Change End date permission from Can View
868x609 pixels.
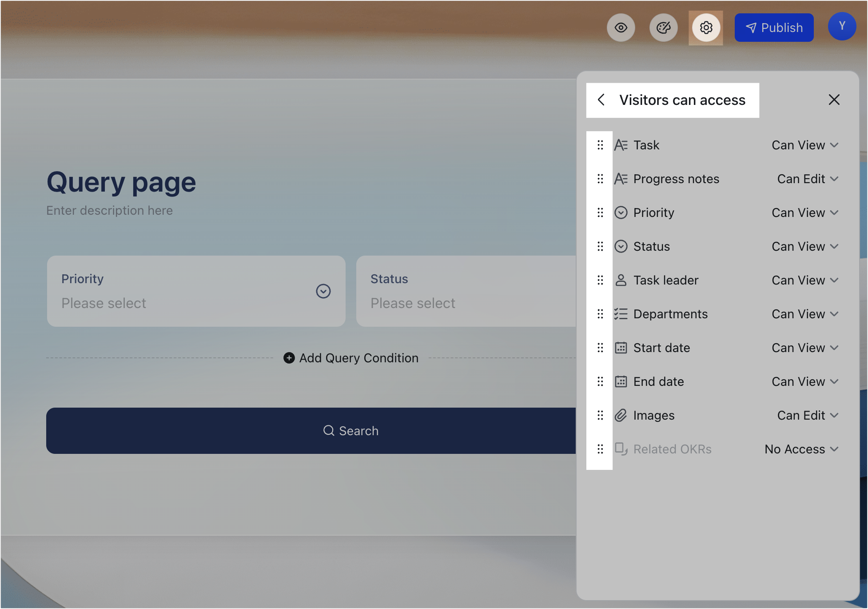tap(804, 381)
